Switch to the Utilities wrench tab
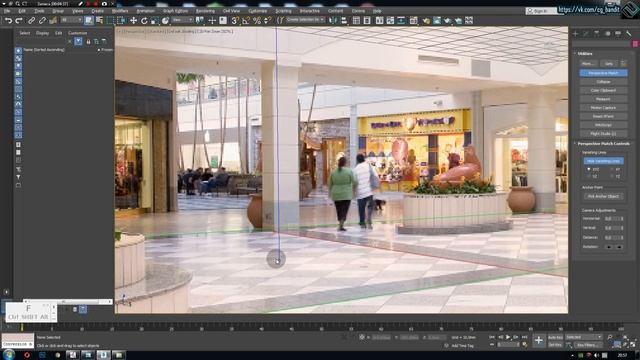This screenshot has width=640, height=360. click(x=629, y=34)
